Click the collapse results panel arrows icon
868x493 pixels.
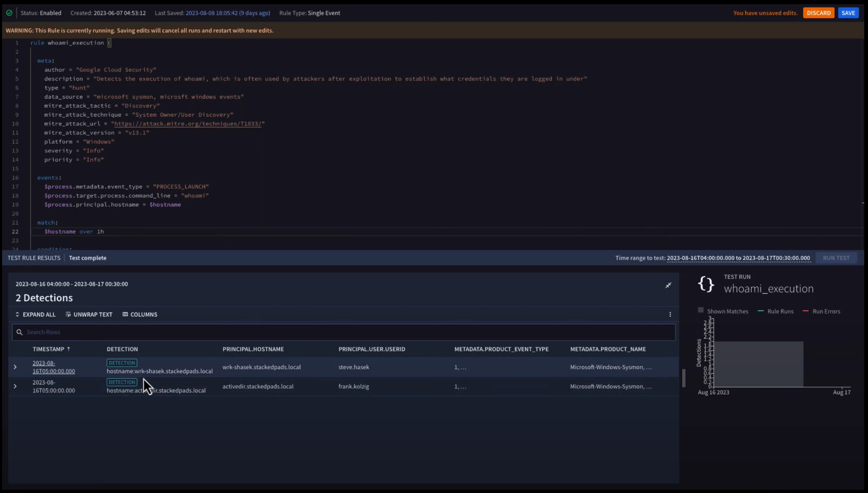point(668,285)
